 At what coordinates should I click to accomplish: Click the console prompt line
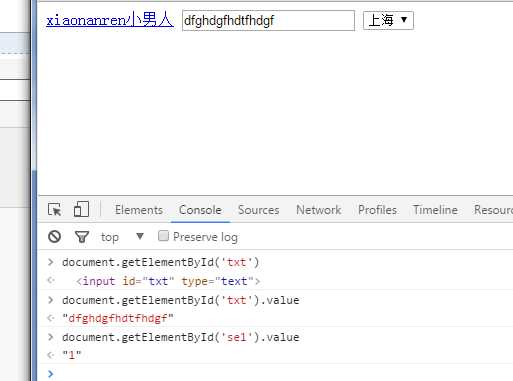(x=276, y=374)
